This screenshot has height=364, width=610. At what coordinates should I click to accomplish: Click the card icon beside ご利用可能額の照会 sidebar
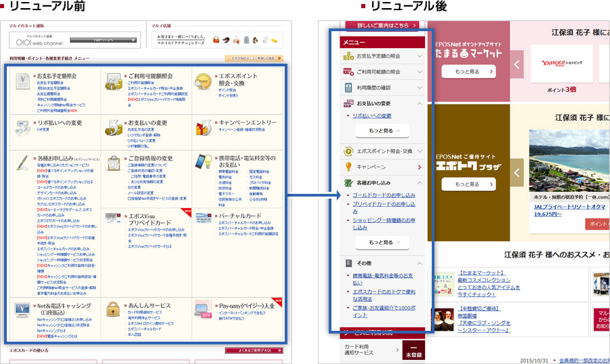click(348, 72)
